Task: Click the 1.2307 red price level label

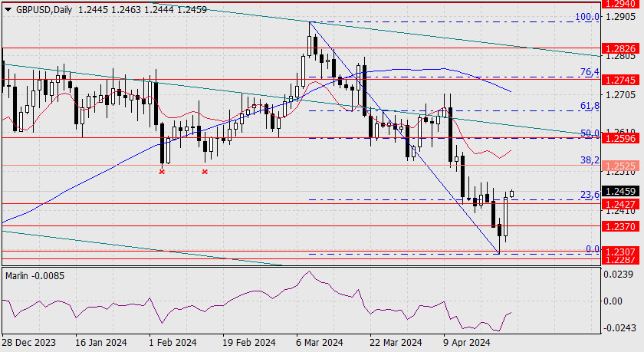Action: coord(620,251)
